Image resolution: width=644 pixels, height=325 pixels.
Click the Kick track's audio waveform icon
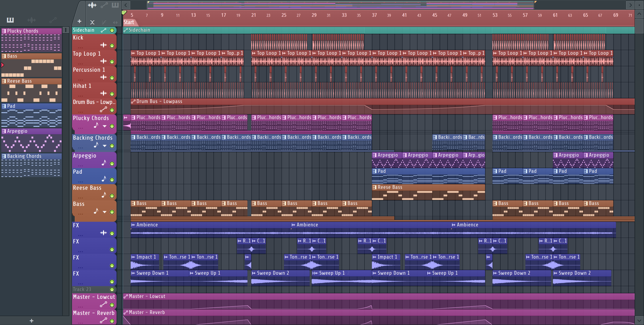tap(103, 45)
